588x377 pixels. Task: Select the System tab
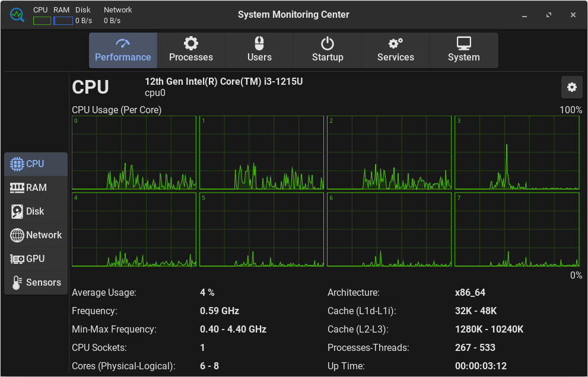pyautogui.click(x=464, y=50)
